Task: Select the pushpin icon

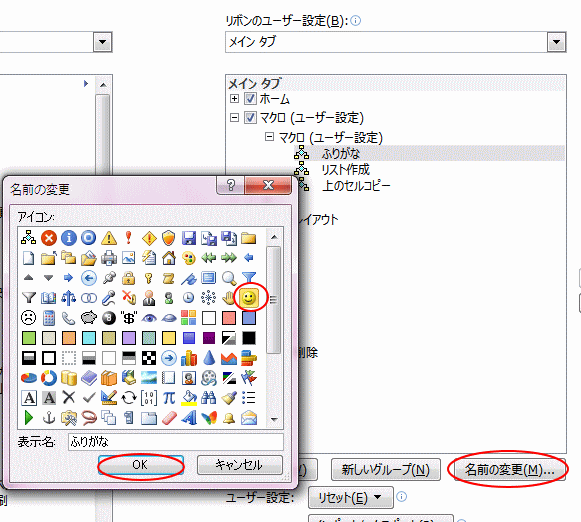Action: 109,277
